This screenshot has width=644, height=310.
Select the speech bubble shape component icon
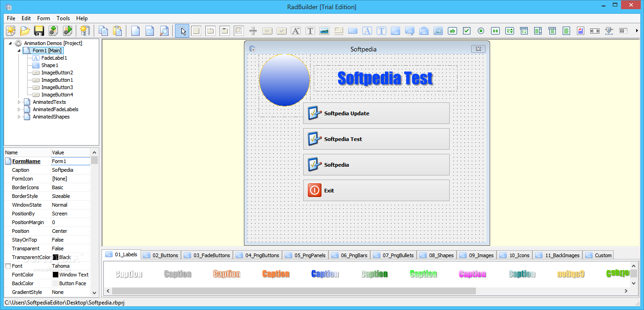[x=410, y=31]
